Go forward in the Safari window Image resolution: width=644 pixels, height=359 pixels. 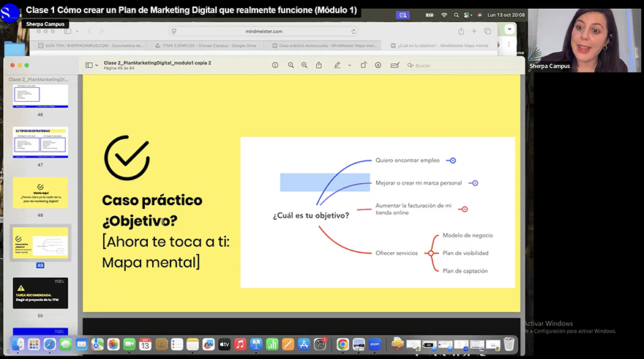pyautogui.click(x=102, y=32)
